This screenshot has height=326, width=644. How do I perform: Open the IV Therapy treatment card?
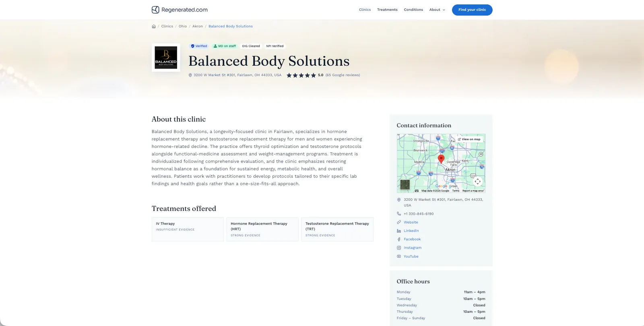tap(188, 229)
